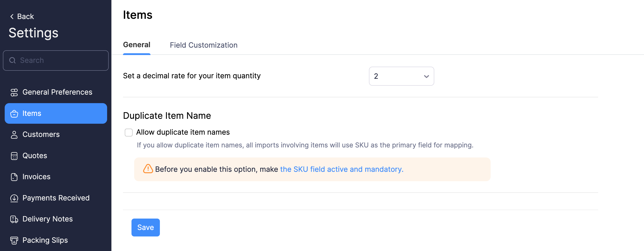This screenshot has width=644, height=251.
Task: Click the Quotes calculator icon
Action: (14, 156)
